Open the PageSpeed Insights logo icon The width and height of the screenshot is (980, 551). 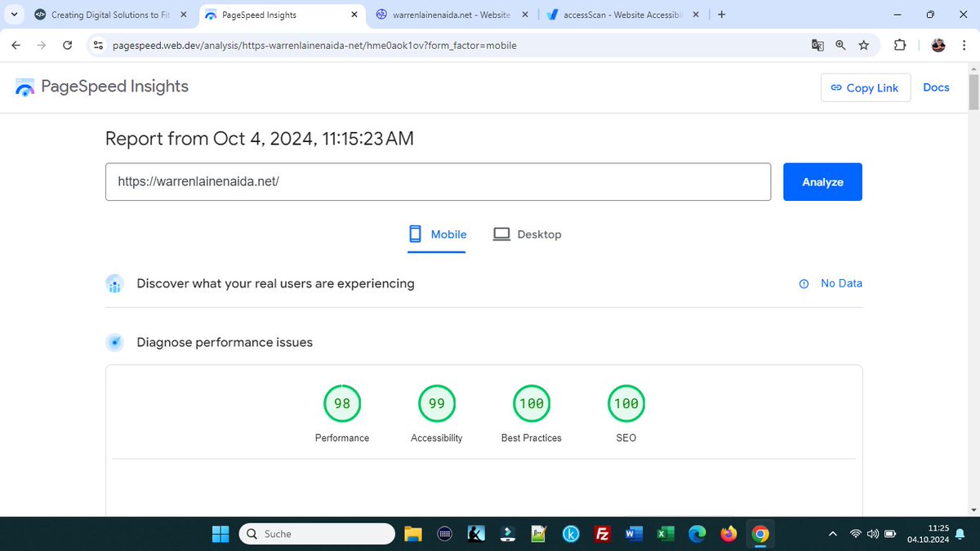pos(24,87)
